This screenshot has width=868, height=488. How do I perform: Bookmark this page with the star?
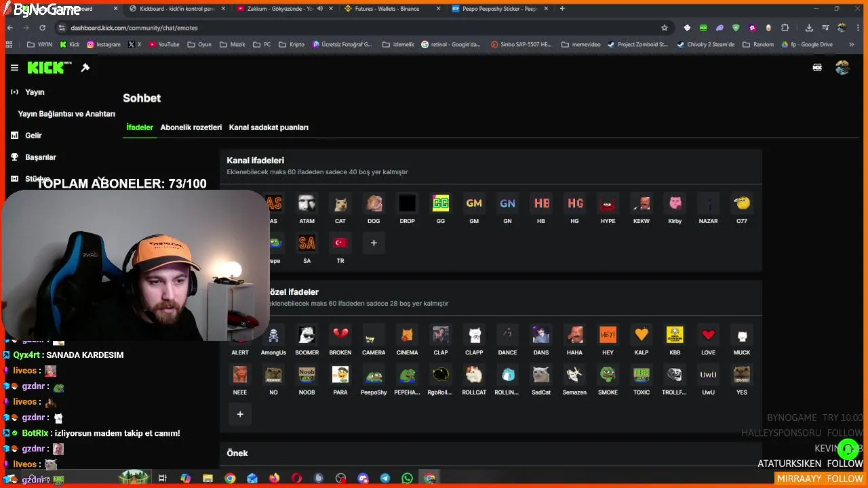(x=665, y=28)
